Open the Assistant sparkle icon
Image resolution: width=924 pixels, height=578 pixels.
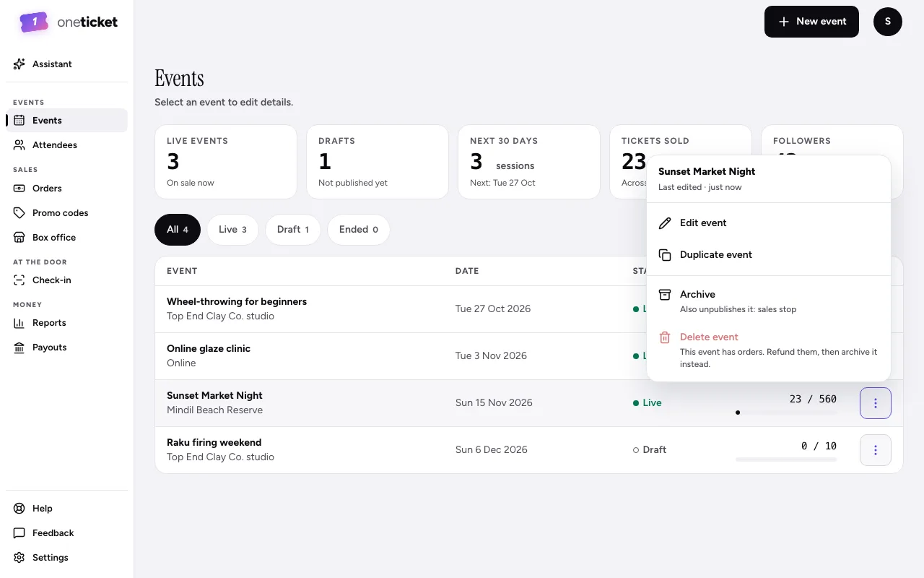[19, 64]
